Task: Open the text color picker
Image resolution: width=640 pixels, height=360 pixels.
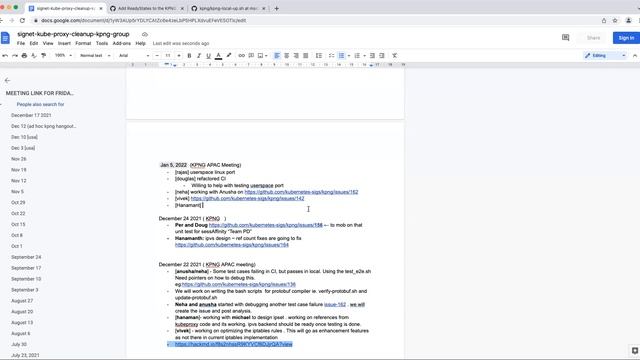Action: (x=218, y=56)
